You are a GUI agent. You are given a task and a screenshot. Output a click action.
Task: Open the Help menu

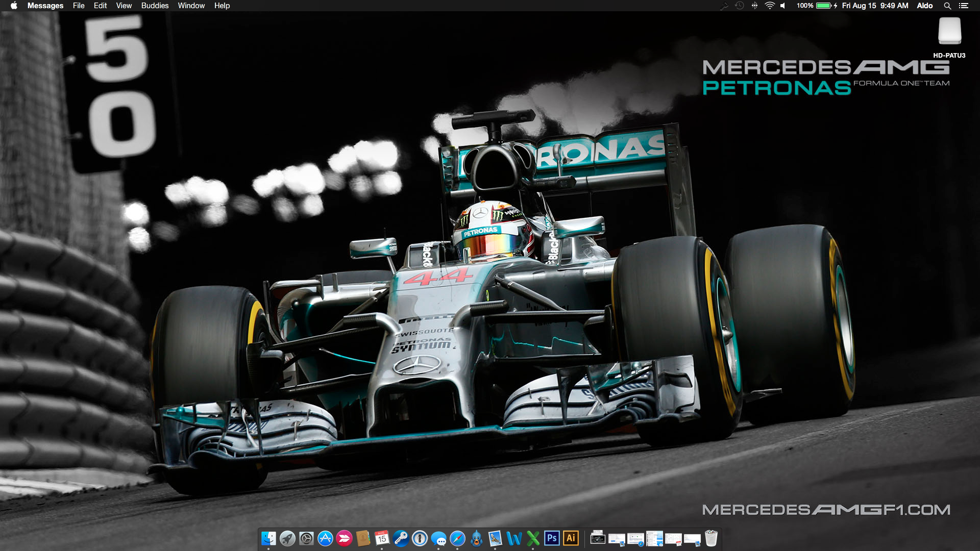coord(222,6)
